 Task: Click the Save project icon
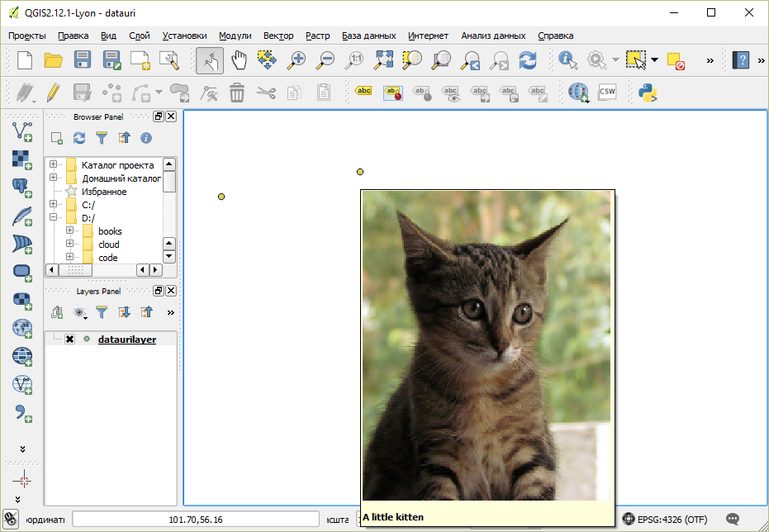[83, 59]
